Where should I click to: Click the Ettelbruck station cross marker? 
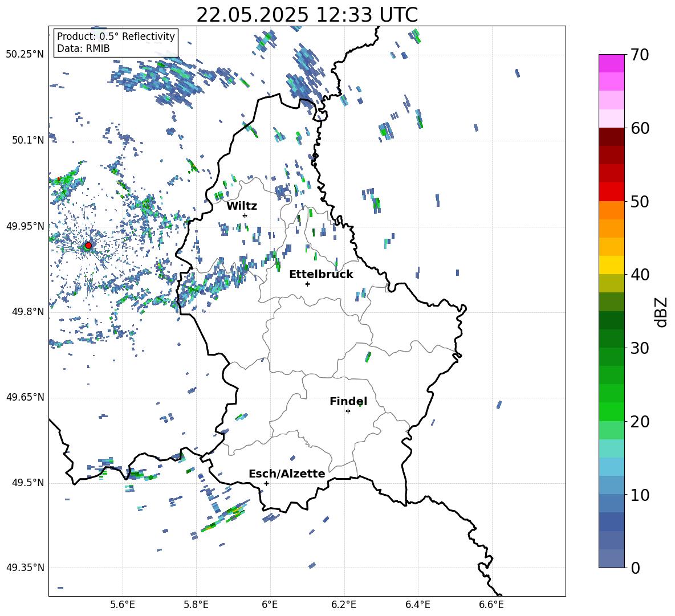[307, 284]
